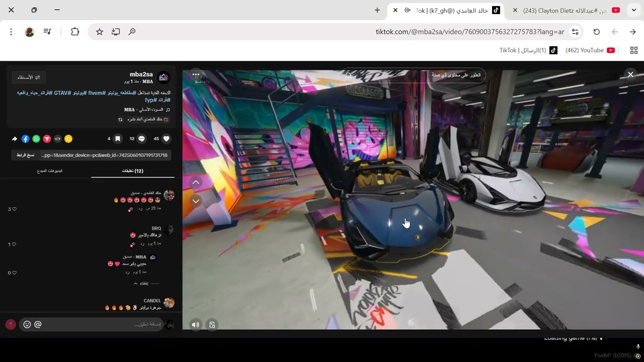The width and height of the screenshot is (644, 362).
Task: Click the address bar URL
Action: 470,32
